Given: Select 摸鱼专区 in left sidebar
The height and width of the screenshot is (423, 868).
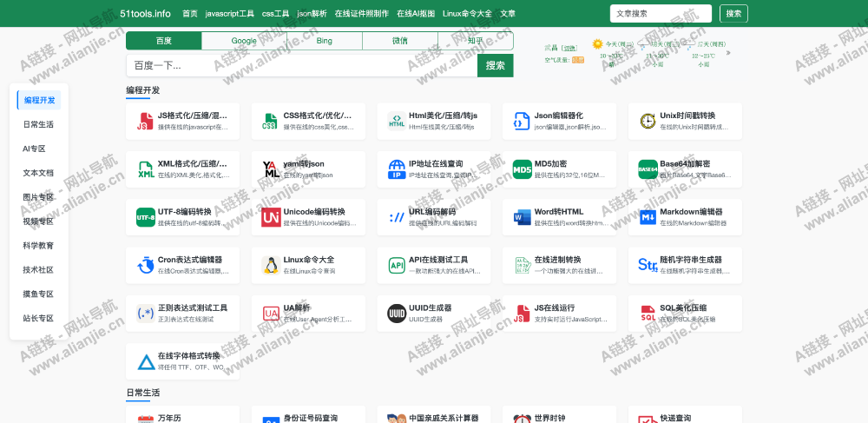Looking at the screenshot, I should (39, 294).
